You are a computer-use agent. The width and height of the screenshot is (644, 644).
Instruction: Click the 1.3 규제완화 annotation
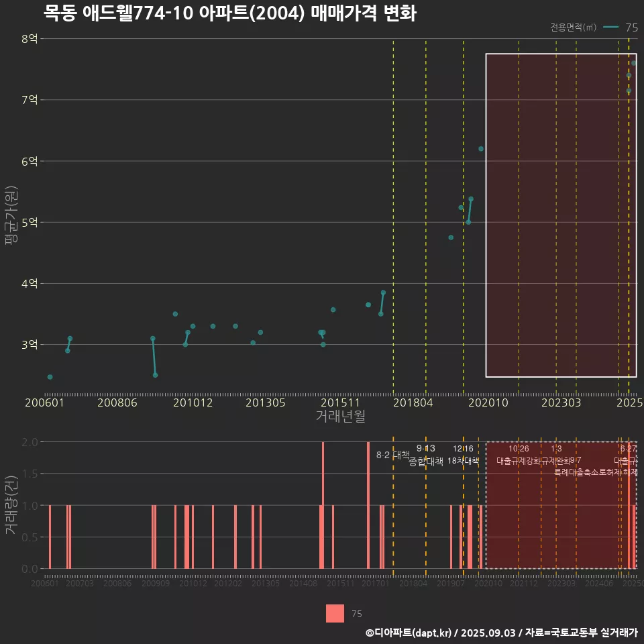pos(556,455)
